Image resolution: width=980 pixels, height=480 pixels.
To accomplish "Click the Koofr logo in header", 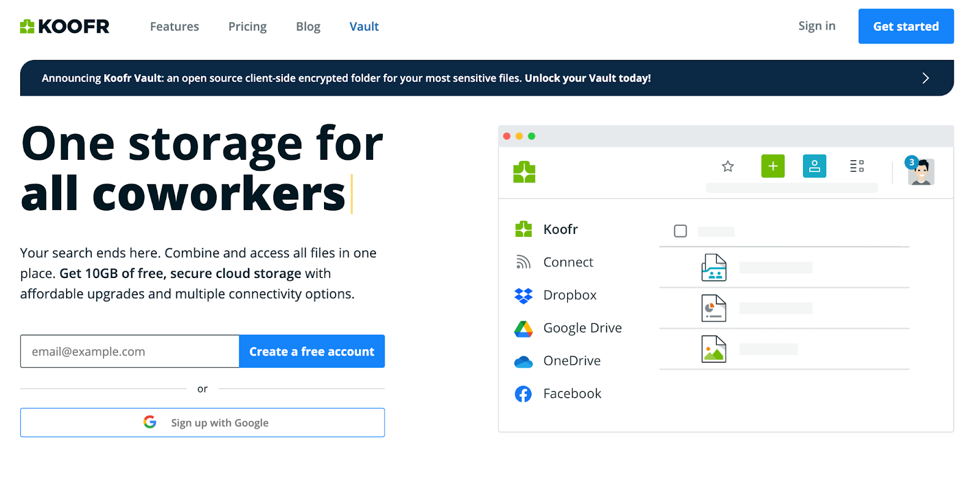I will click(x=64, y=26).
